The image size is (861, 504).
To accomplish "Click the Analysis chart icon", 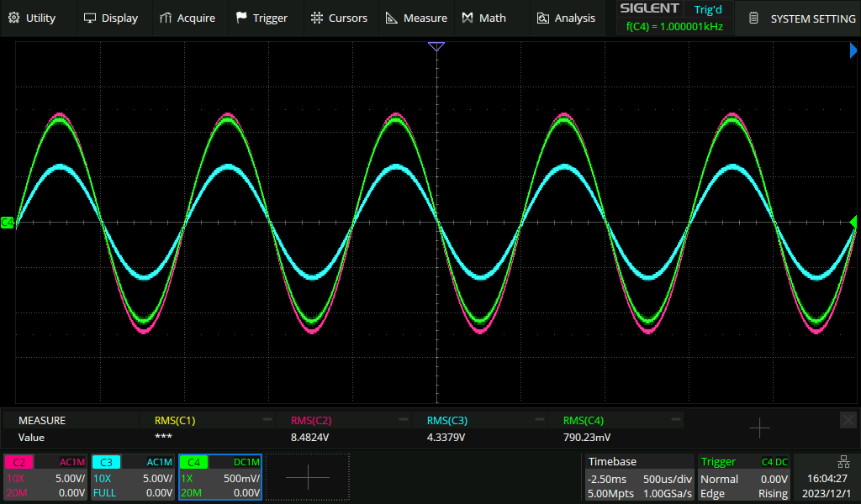I will pos(542,18).
